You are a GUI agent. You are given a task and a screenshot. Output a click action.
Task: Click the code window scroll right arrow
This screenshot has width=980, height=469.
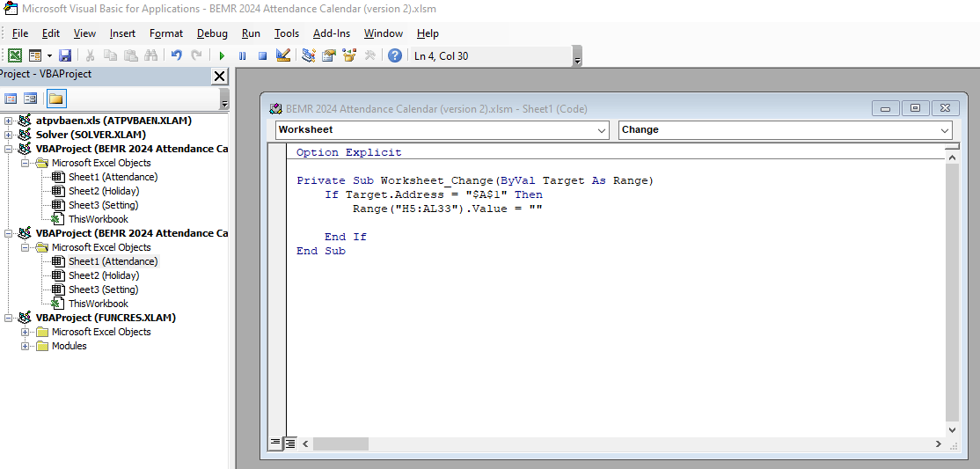(x=939, y=444)
